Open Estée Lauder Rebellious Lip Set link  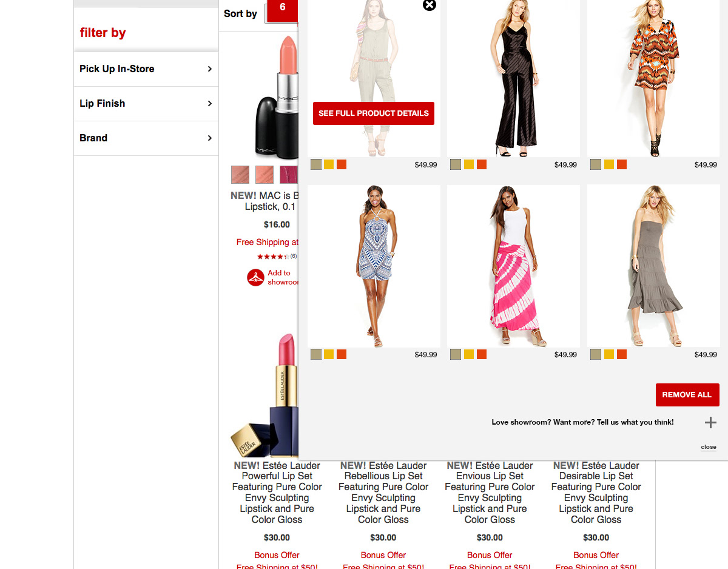(x=383, y=493)
